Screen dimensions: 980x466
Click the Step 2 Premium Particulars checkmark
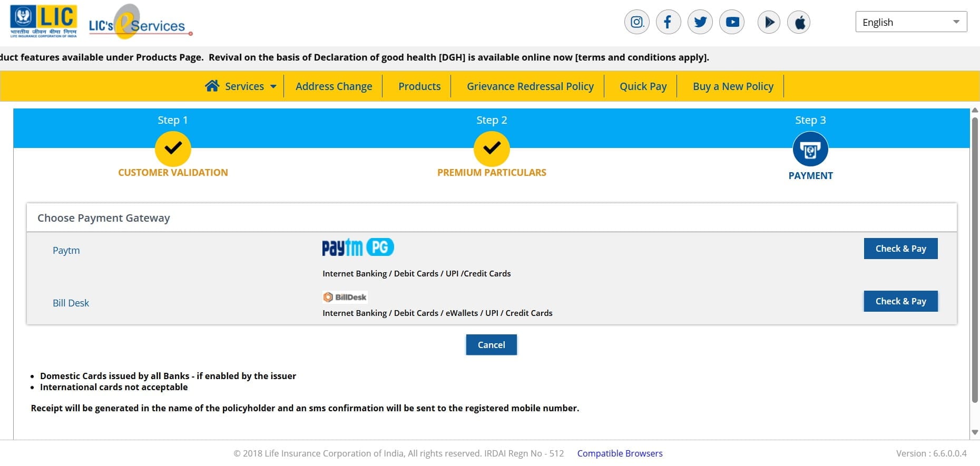(x=492, y=148)
